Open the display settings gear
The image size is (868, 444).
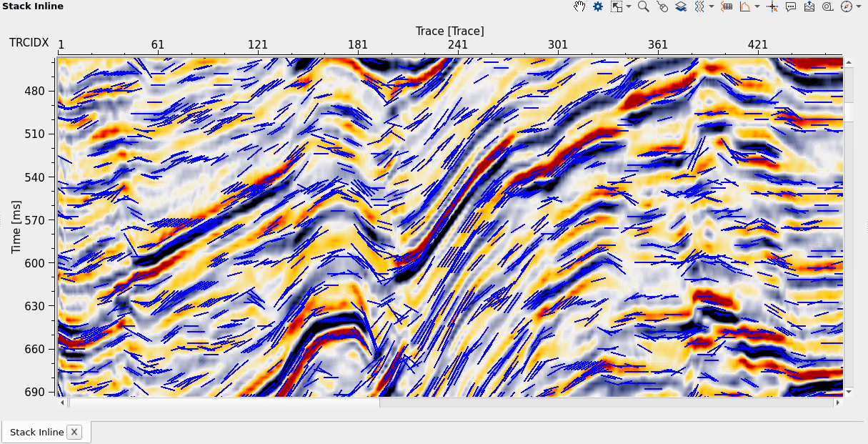[x=597, y=7]
